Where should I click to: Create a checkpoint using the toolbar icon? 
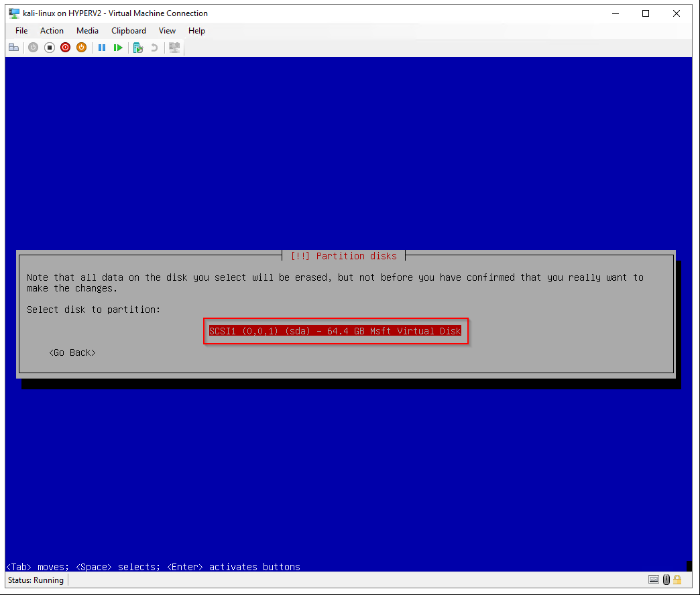(x=138, y=48)
